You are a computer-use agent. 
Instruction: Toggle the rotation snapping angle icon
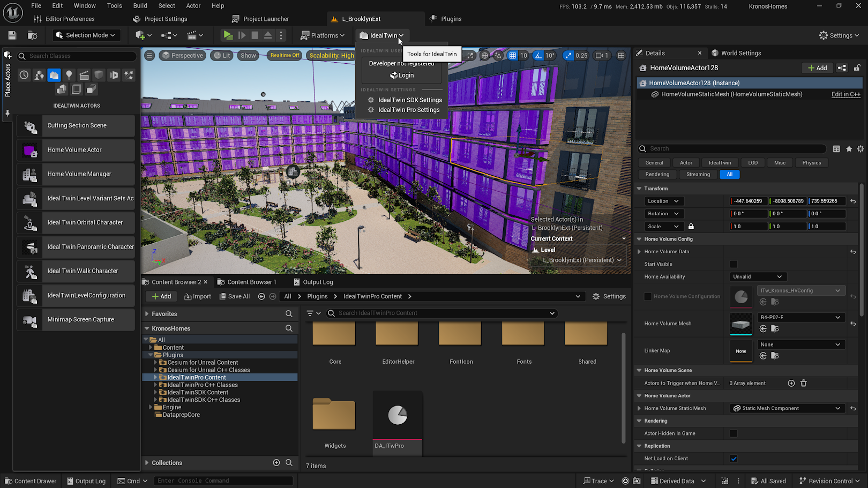[x=538, y=55]
